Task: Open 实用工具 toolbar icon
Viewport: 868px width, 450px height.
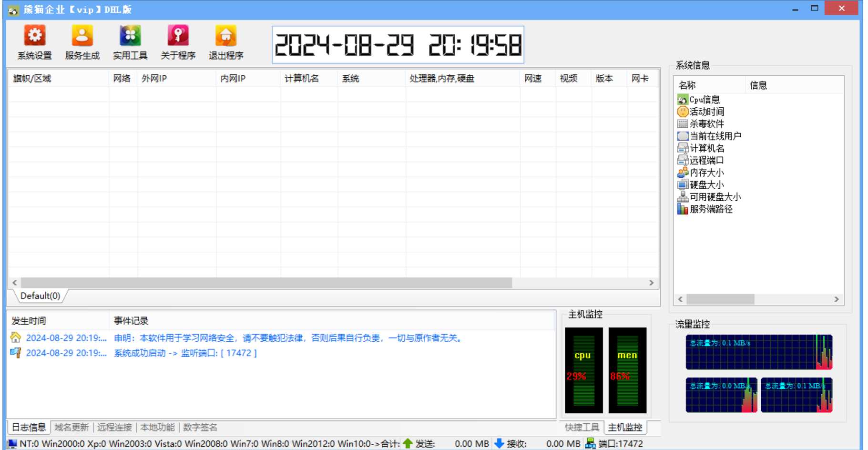Action: pos(130,36)
